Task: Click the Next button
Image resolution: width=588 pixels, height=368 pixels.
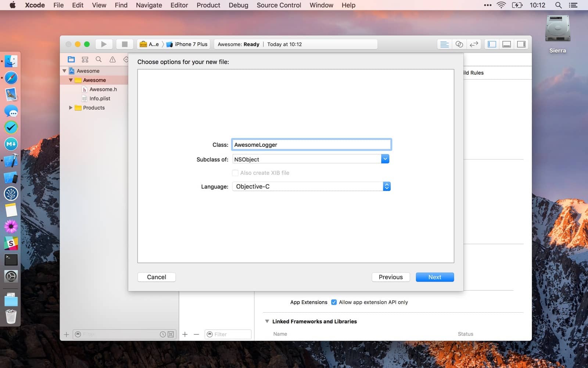Action: coord(434,277)
